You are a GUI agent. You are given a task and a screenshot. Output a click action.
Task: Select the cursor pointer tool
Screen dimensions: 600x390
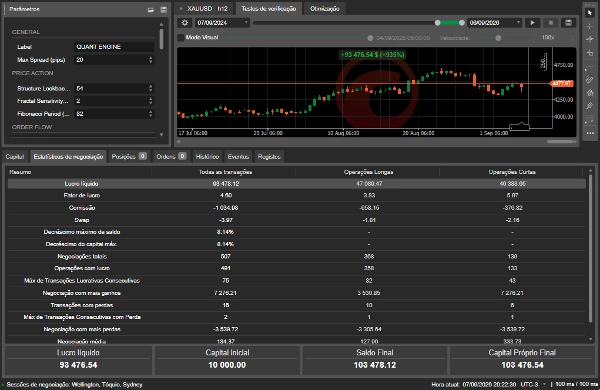(590, 13)
